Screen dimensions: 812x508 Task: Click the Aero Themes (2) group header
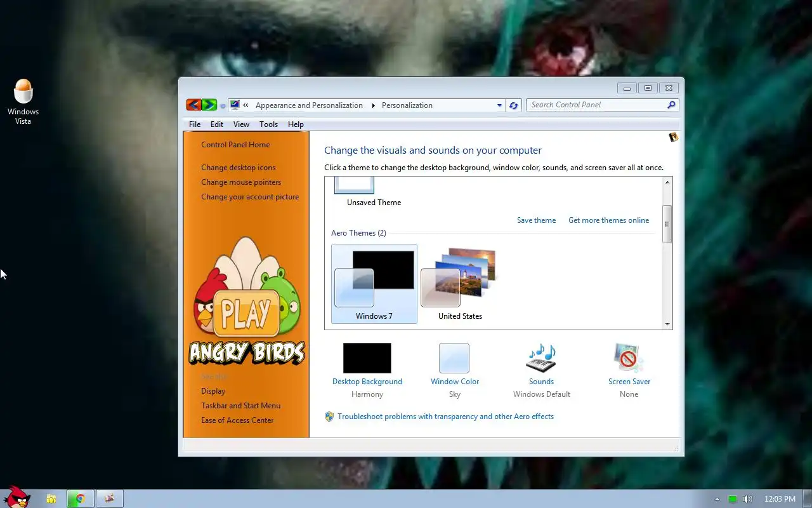[358, 233]
